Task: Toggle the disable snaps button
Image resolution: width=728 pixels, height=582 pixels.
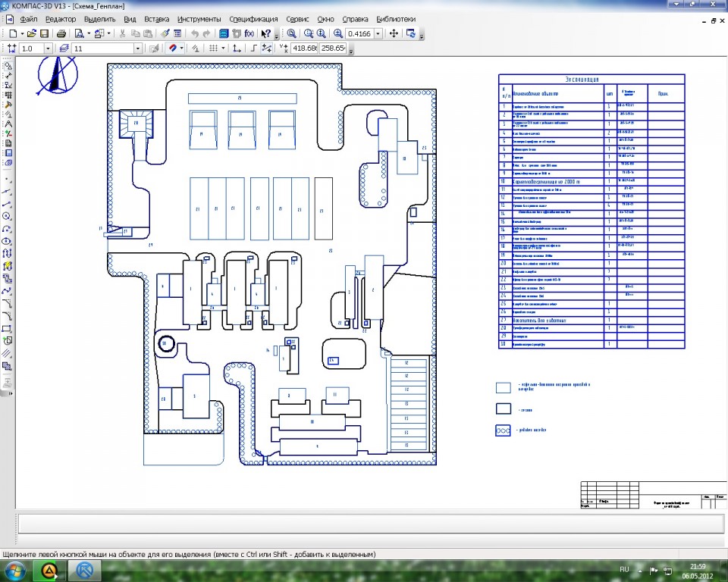Action: 196,48
